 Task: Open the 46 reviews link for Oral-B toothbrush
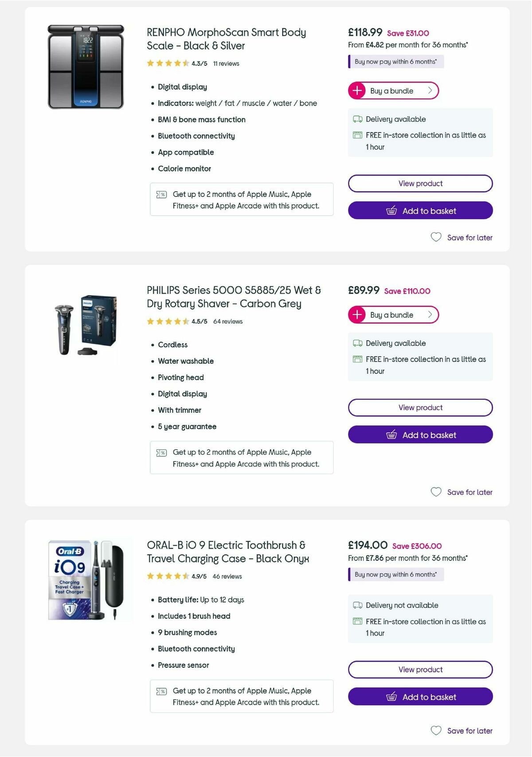coord(227,577)
